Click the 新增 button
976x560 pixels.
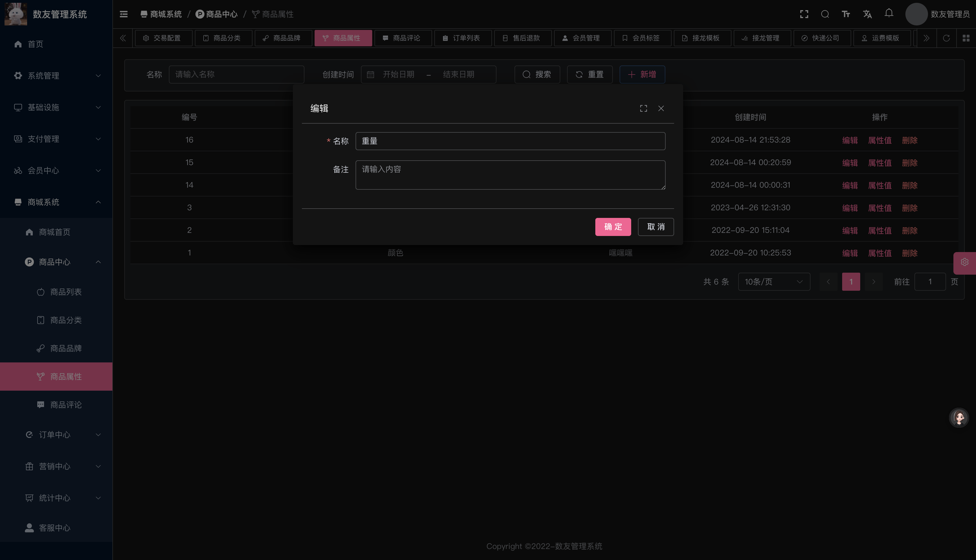click(x=642, y=75)
